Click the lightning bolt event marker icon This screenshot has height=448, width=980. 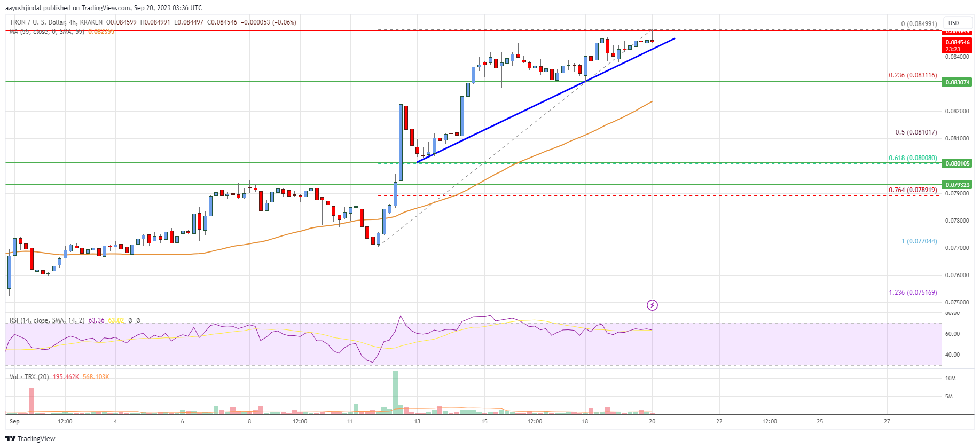point(652,305)
